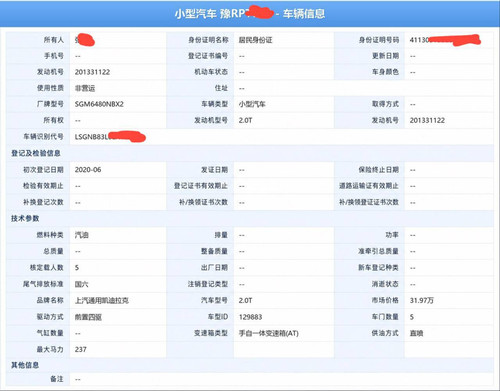The height and width of the screenshot is (391, 500).
Task: Click the 使用性质 label
Action: click(x=50, y=88)
